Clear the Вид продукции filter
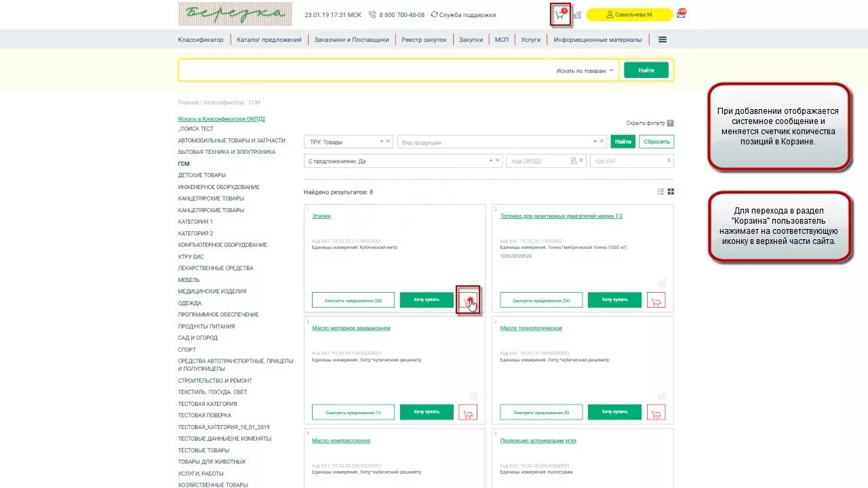The width and height of the screenshot is (868, 488). [x=602, y=141]
